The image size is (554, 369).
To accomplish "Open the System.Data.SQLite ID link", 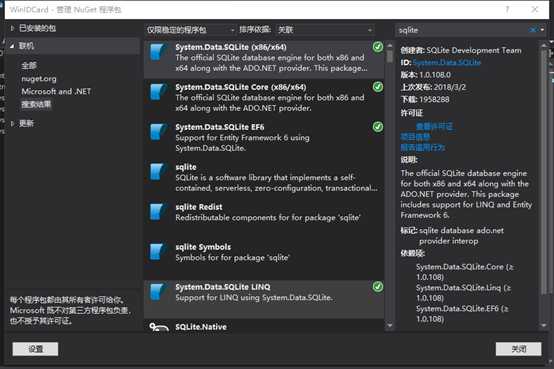I will [x=447, y=63].
